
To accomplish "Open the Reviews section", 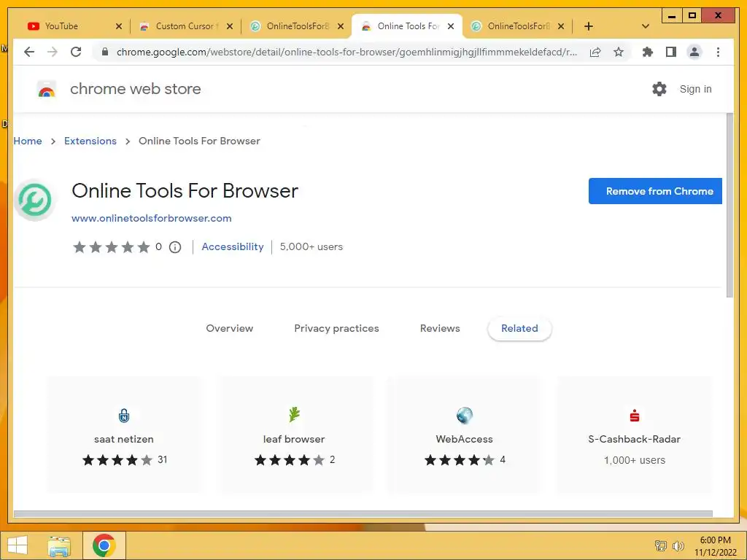I will pos(440,328).
